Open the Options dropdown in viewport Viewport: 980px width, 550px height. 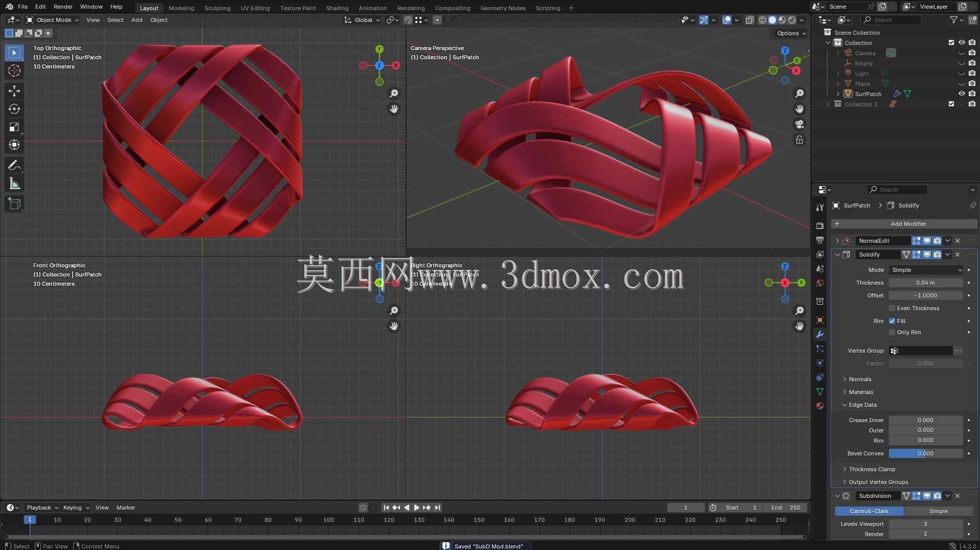(791, 33)
